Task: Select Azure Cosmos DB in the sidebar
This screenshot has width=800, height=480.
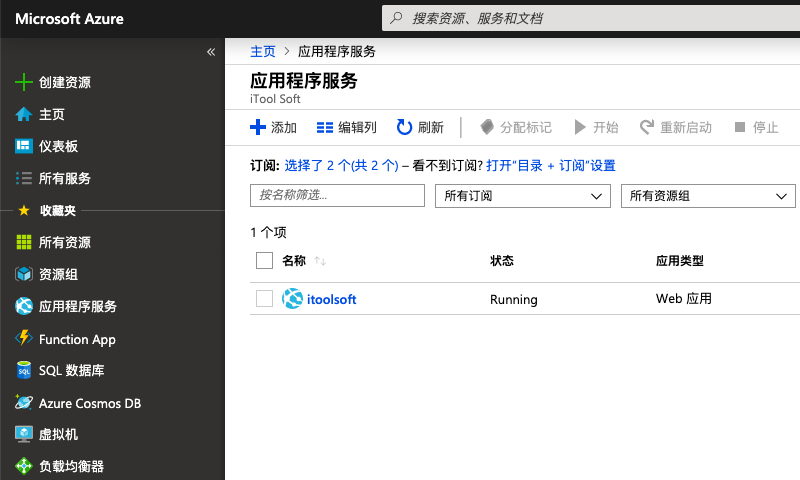Action: point(90,403)
